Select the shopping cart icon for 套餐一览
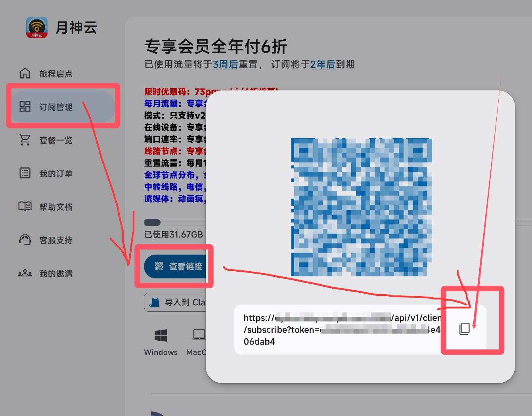Viewport: 532px width, 416px height. (25, 140)
